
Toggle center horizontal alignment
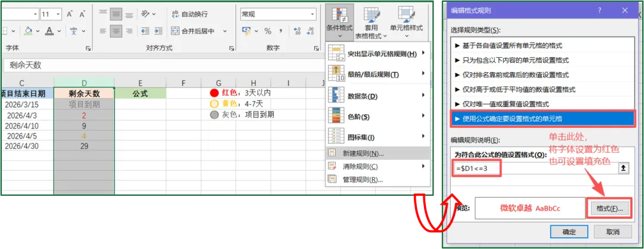tap(116, 31)
